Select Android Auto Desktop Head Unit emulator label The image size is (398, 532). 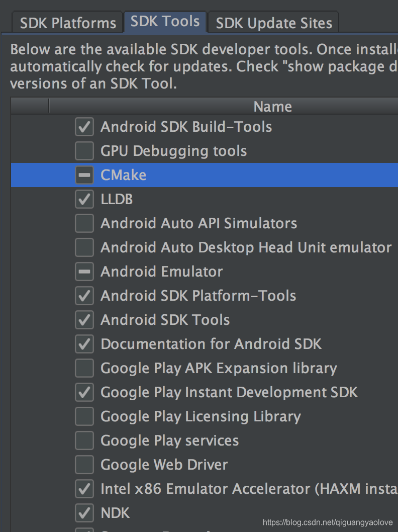[x=246, y=248]
